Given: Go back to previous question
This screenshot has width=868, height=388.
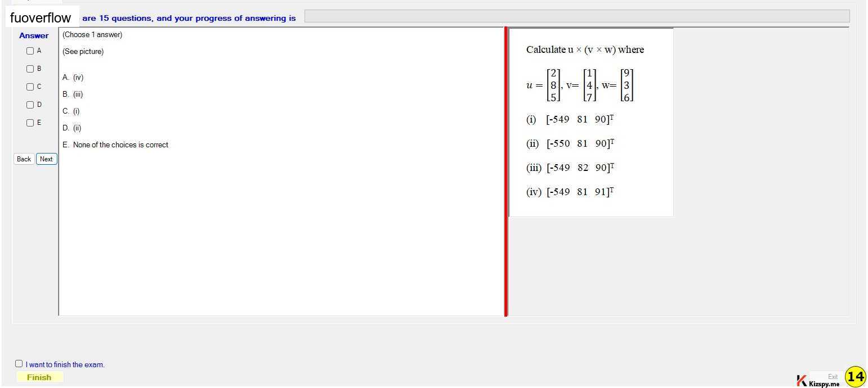Looking at the screenshot, I should tap(24, 159).
